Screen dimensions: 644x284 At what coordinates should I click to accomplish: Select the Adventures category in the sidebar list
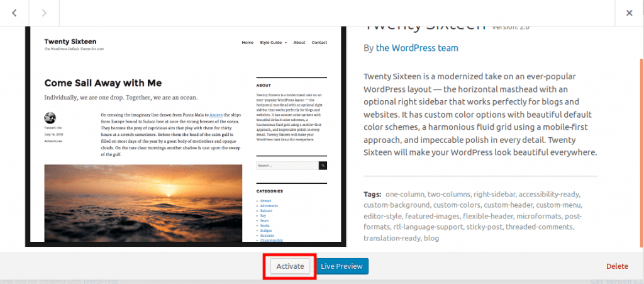click(269, 206)
